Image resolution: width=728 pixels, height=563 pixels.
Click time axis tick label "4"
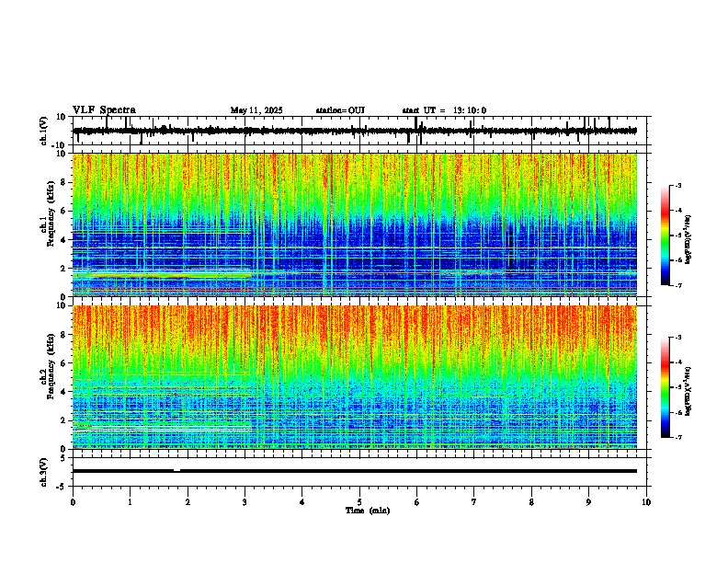[302, 502]
